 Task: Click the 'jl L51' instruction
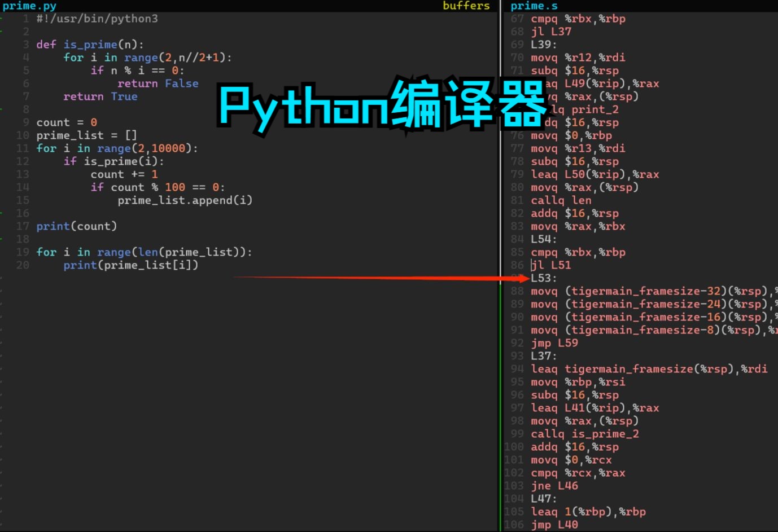tap(551, 265)
